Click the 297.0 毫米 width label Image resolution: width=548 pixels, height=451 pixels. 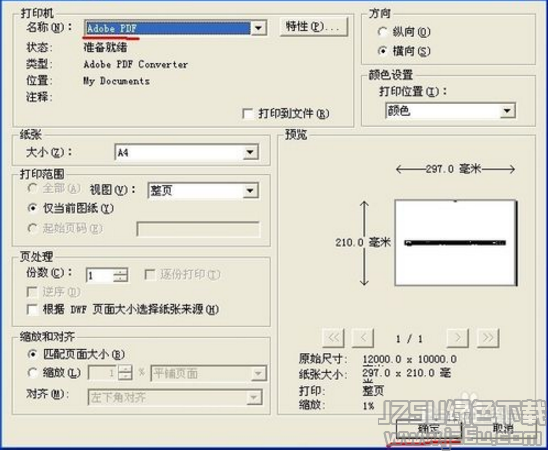point(453,169)
